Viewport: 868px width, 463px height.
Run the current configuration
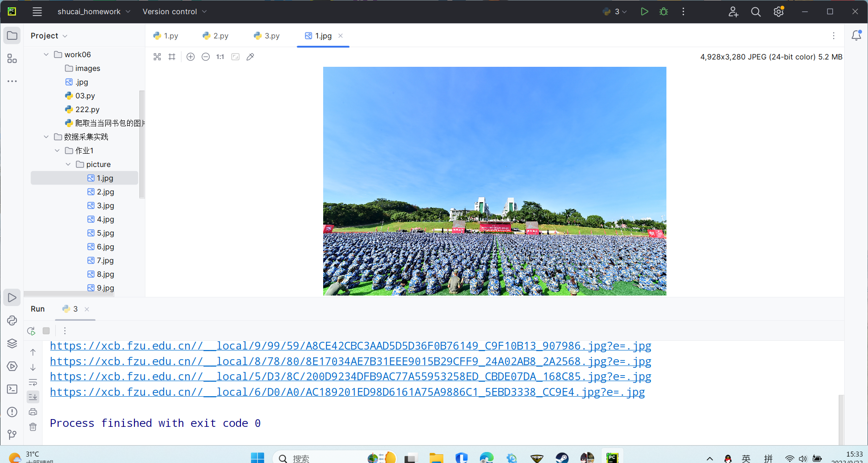pos(644,11)
